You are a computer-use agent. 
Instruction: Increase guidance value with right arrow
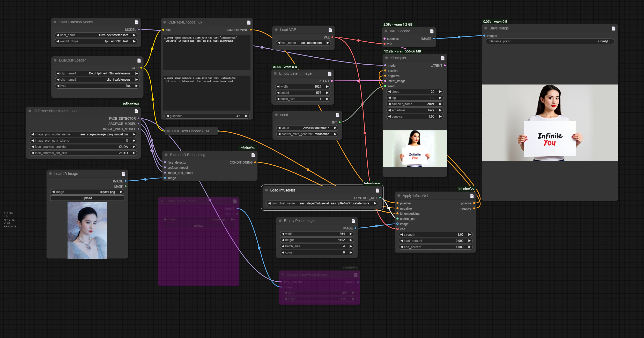point(247,116)
